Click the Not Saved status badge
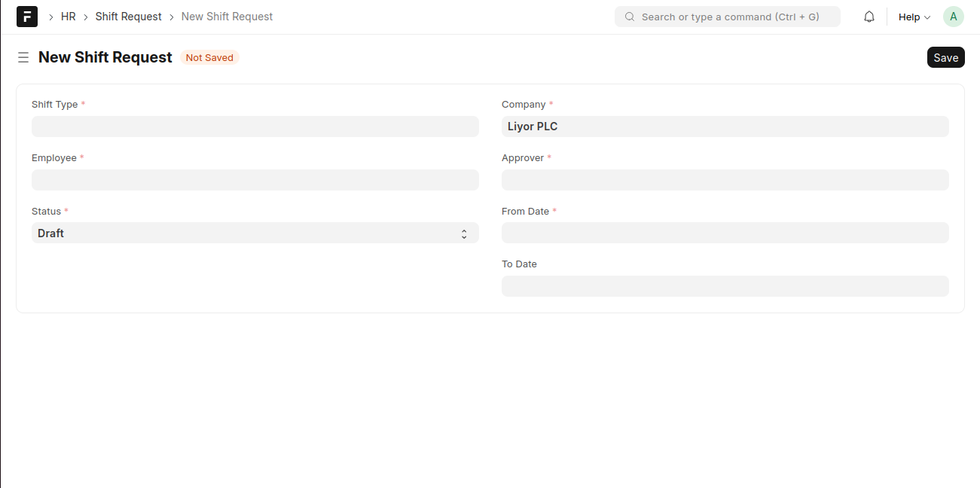 click(209, 58)
